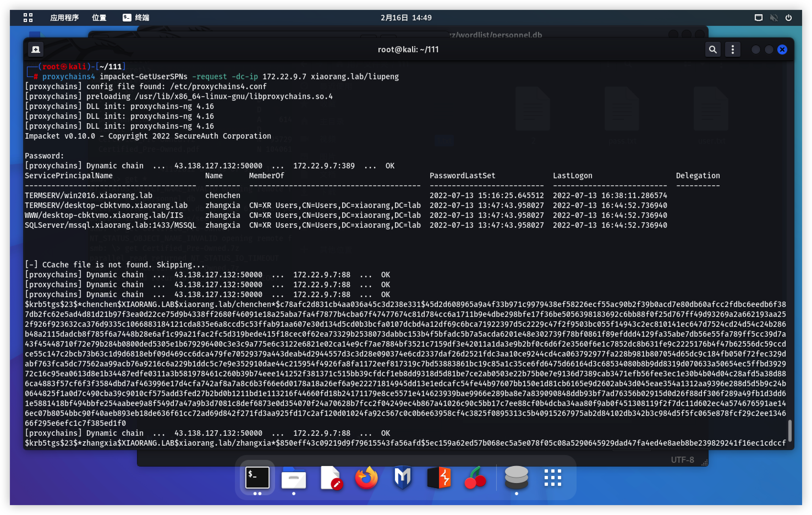Viewport: 812px width, 515px height.
Task: Open a new terminal tab
Action: 36,50
